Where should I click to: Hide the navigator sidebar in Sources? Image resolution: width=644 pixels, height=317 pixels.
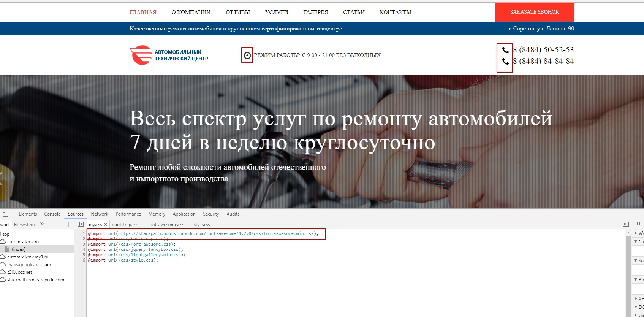coord(81,224)
